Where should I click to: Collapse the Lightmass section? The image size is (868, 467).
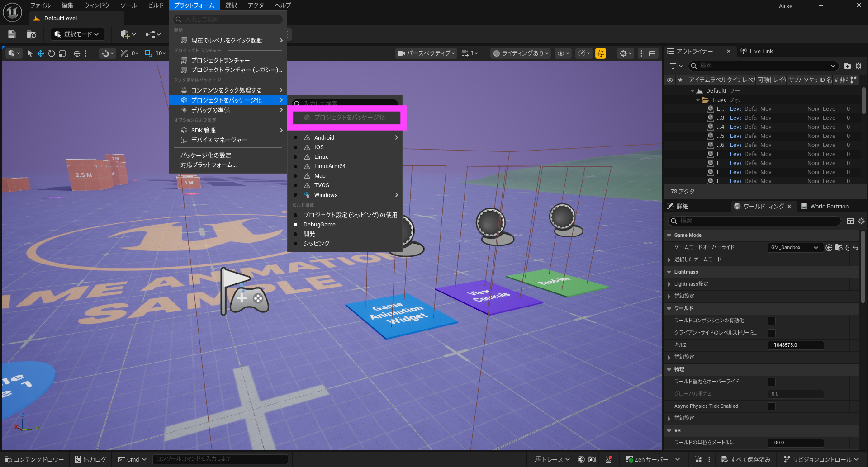coord(669,272)
